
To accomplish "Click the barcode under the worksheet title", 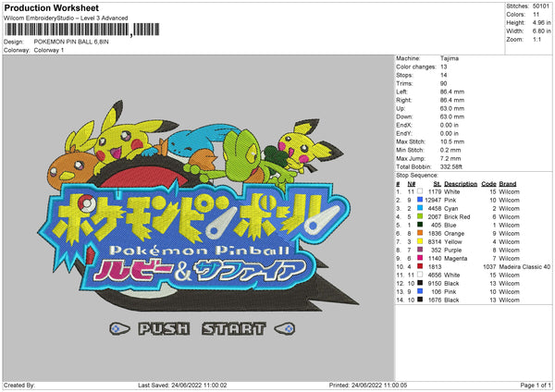I will pos(81,30).
